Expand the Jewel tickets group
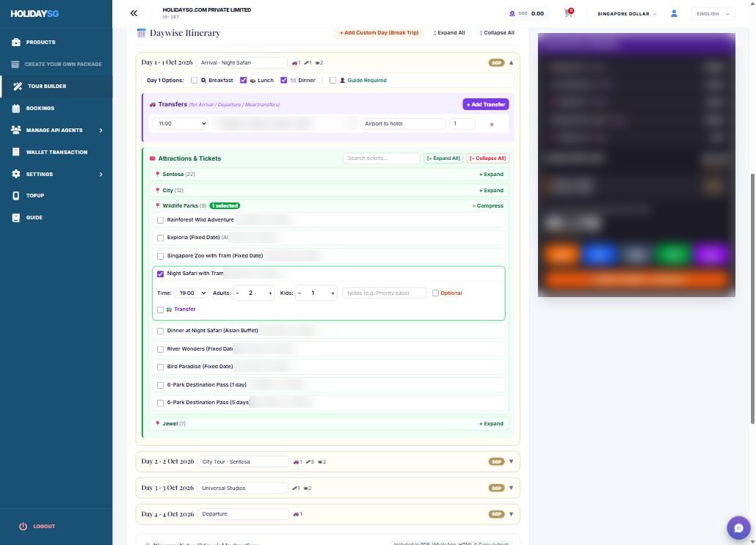Image resolution: width=756 pixels, height=545 pixels. 491,423
